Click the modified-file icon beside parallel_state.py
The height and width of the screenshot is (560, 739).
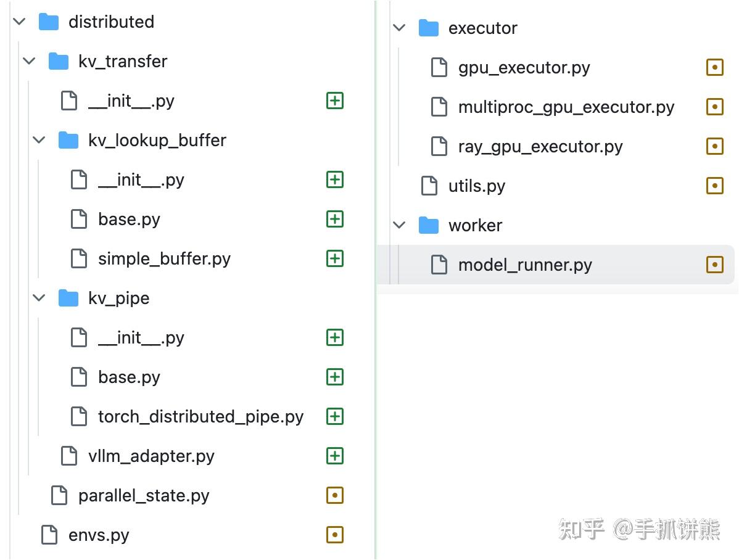click(x=334, y=495)
